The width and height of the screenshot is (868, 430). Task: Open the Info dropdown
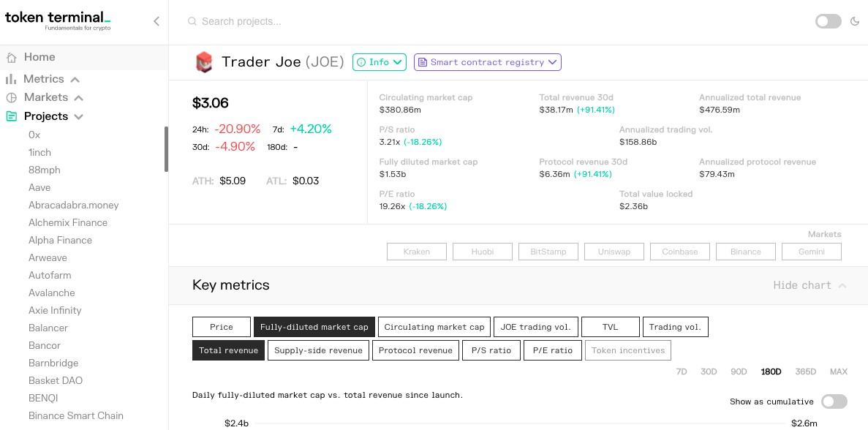click(x=380, y=62)
